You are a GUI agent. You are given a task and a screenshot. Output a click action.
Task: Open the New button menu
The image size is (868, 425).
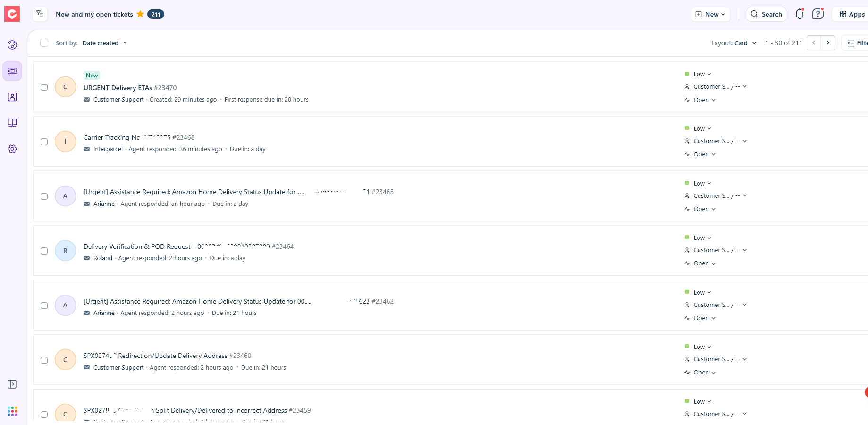(710, 14)
